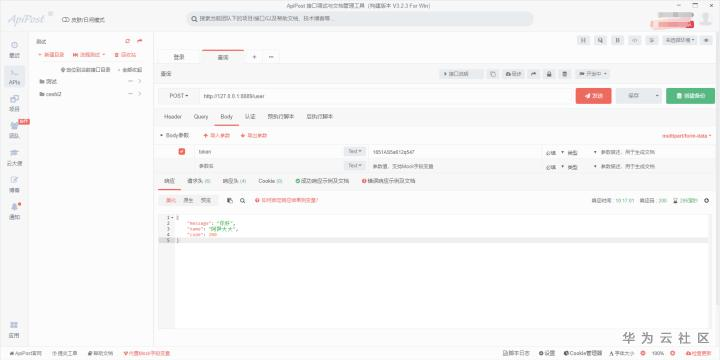Search the response with magnifier icon

(x=242, y=201)
